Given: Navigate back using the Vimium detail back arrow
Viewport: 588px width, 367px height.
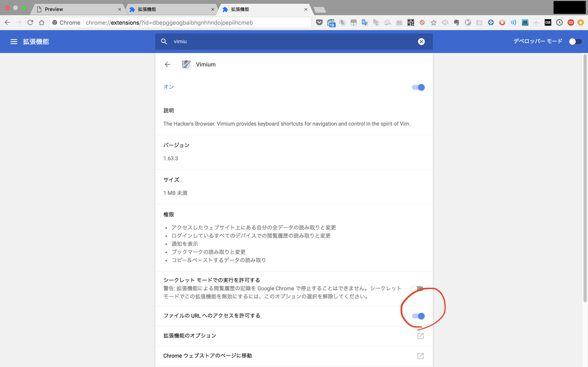Looking at the screenshot, I should coord(168,64).
